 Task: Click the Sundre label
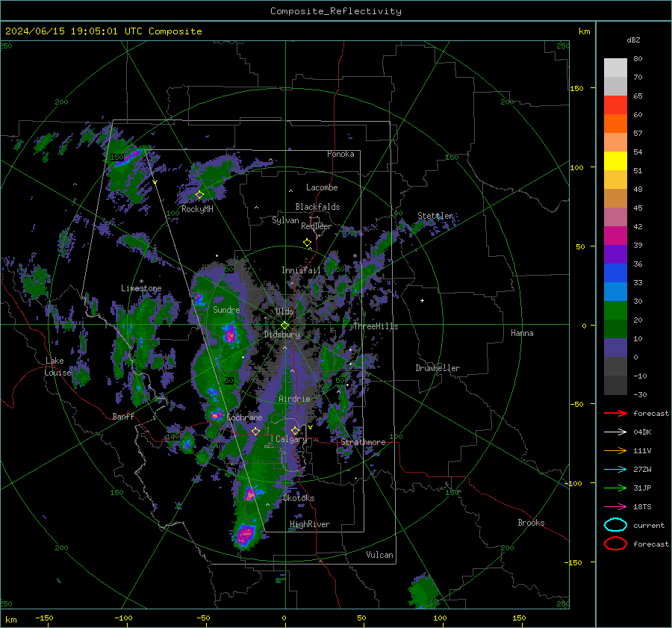[x=226, y=309]
